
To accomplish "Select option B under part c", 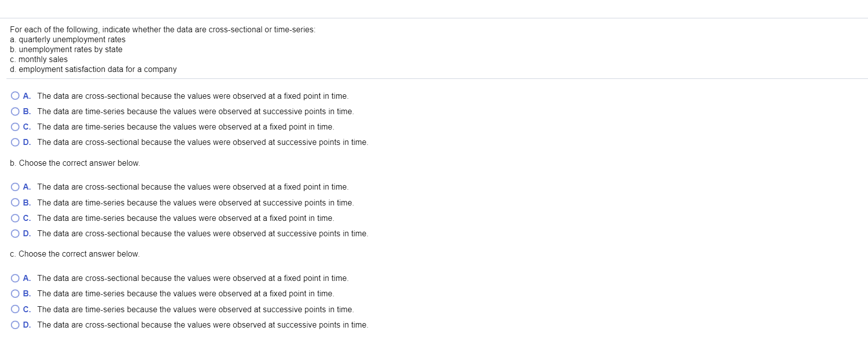I will [15, 293].
